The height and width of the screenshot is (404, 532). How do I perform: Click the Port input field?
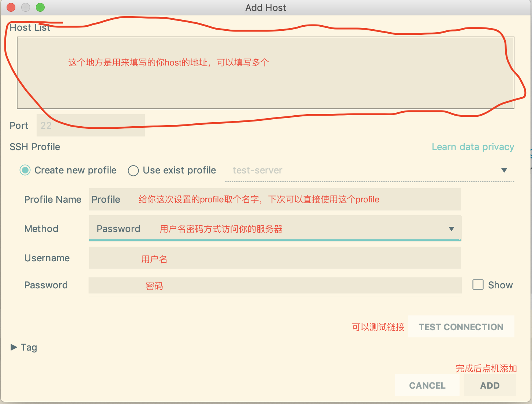(90, 125)
